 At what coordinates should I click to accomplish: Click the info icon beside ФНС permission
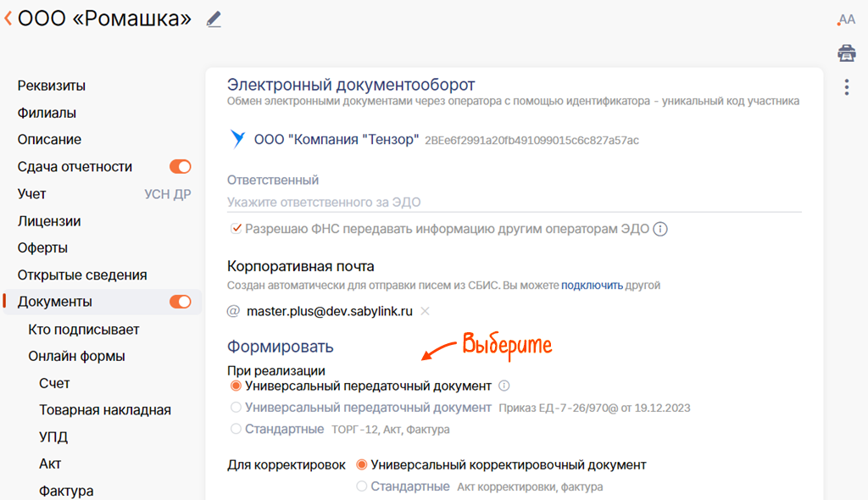[660, 229]
